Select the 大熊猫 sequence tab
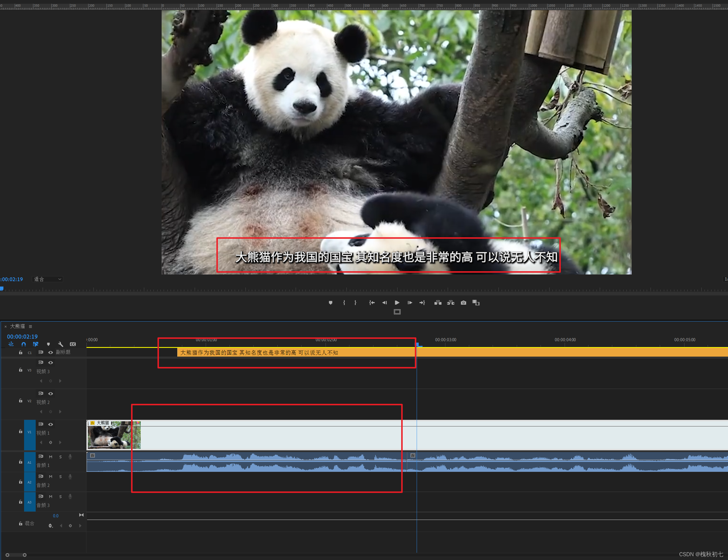728x560 pixels. [x=17, y=326]
